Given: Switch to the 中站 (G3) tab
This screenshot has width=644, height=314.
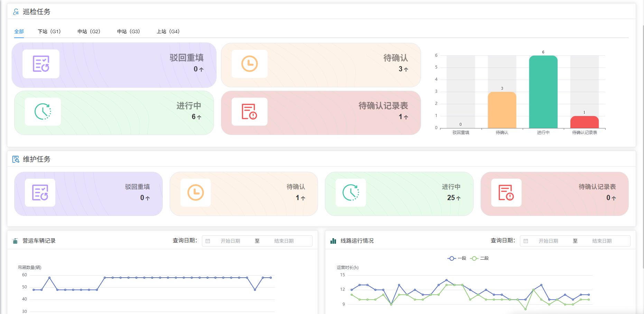Looking at the screenshot, I should 128,32.
